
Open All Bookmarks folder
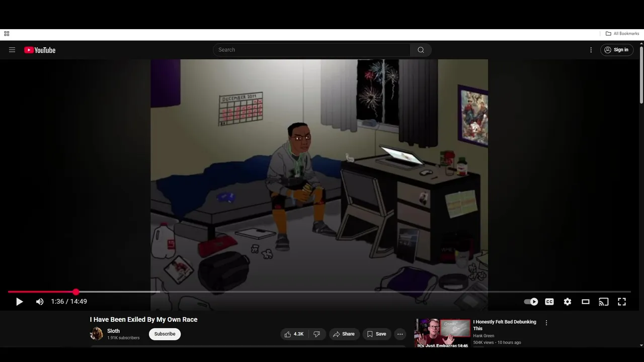point(622,34)
